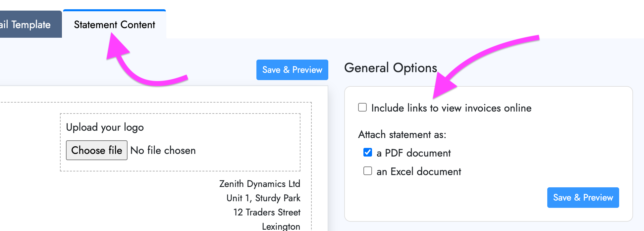Click the 'Include links to view invoices online' label

[x=451, y=108]
